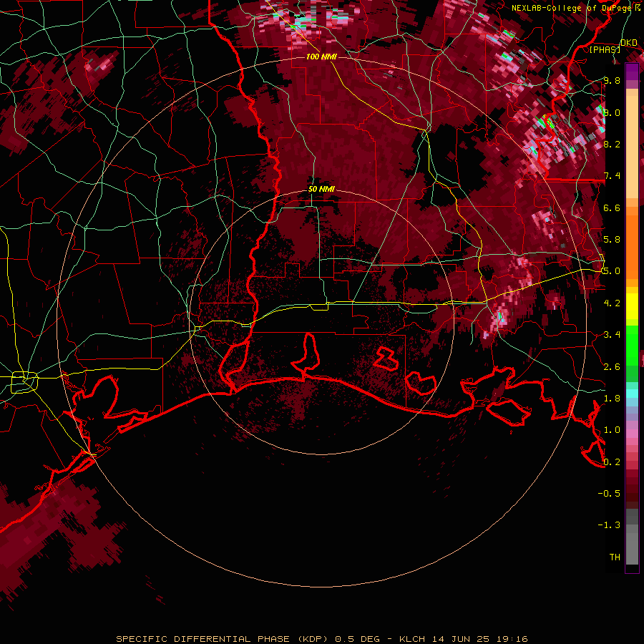The width and height of the screenshot is (644, 644).
Task: Pick the pink segment near 1.0
Action: [x=632, y=434]
